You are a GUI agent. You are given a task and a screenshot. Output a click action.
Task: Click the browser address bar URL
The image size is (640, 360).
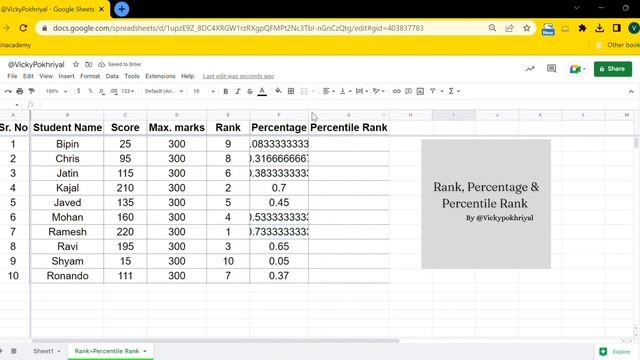238,28
